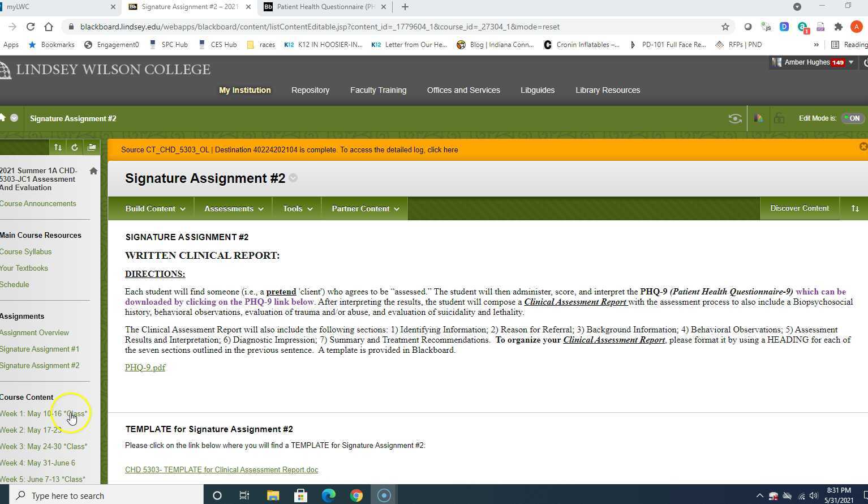Click the Discover Content button
Image resolution: width=868 pixels, height=504 pixels.
pos(799,208)
